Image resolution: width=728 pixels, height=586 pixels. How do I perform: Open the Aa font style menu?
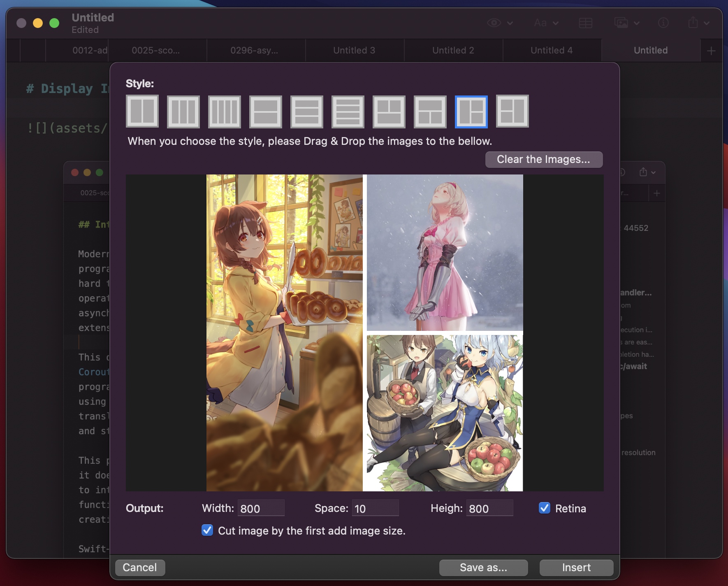coord(540,23)
